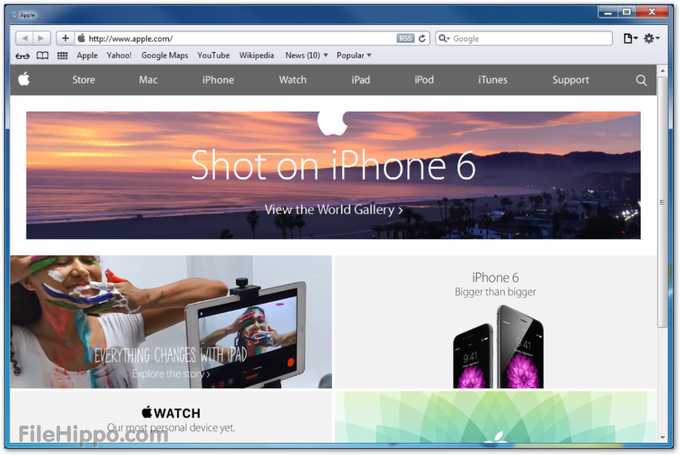Add bookmark with the plus button
Viewport: 680px width, 455px height.
[x=65, y=38]
